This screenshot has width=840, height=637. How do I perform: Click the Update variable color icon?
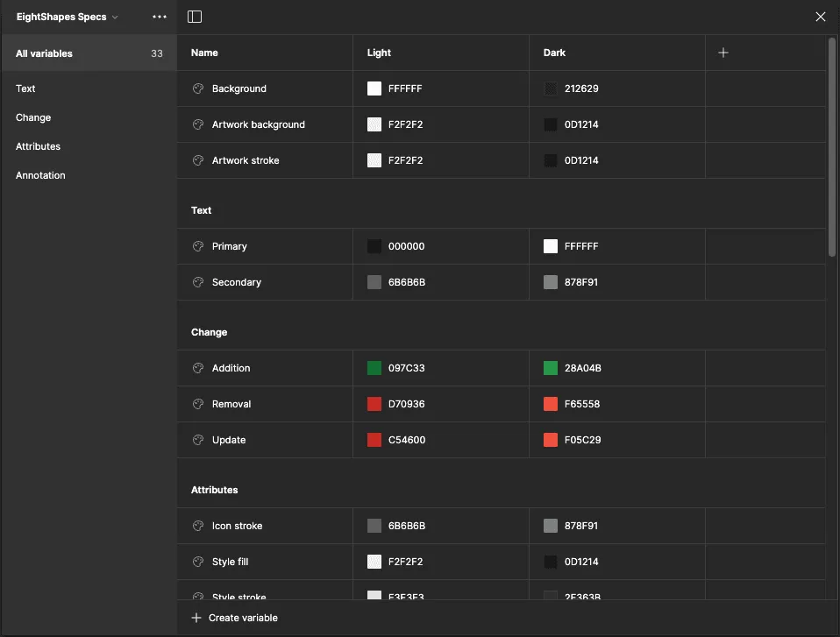(198, 440)
